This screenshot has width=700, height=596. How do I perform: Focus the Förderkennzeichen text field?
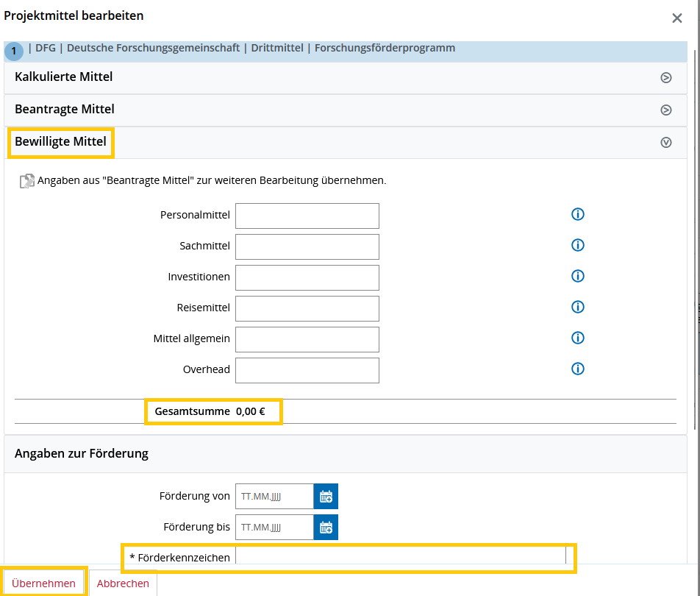[400, 557]
